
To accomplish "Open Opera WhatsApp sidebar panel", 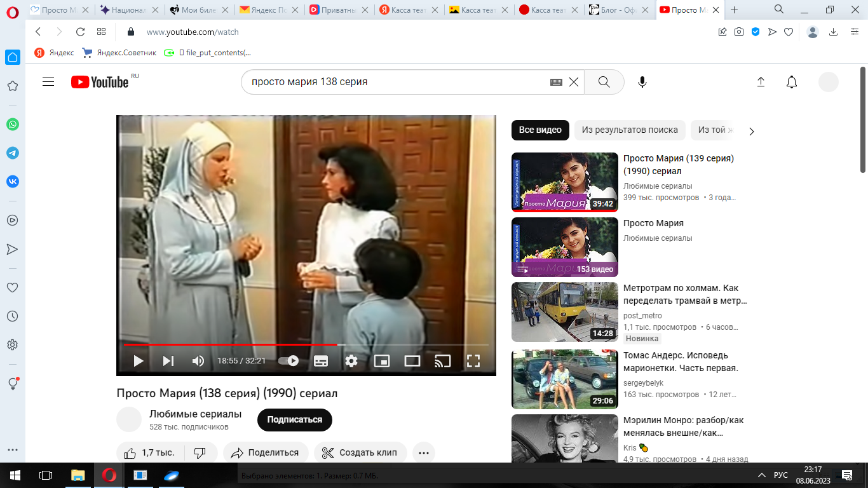I will point(13,125).
